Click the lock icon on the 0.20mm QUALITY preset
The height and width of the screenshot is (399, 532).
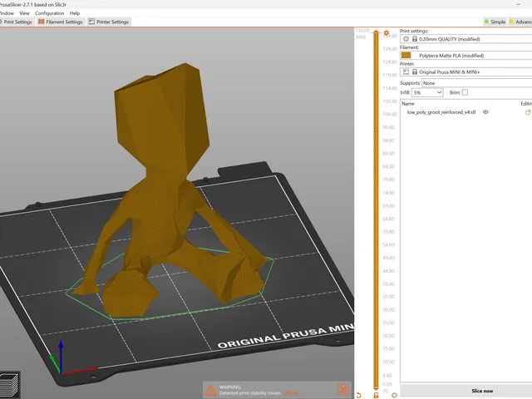[415, 39]
